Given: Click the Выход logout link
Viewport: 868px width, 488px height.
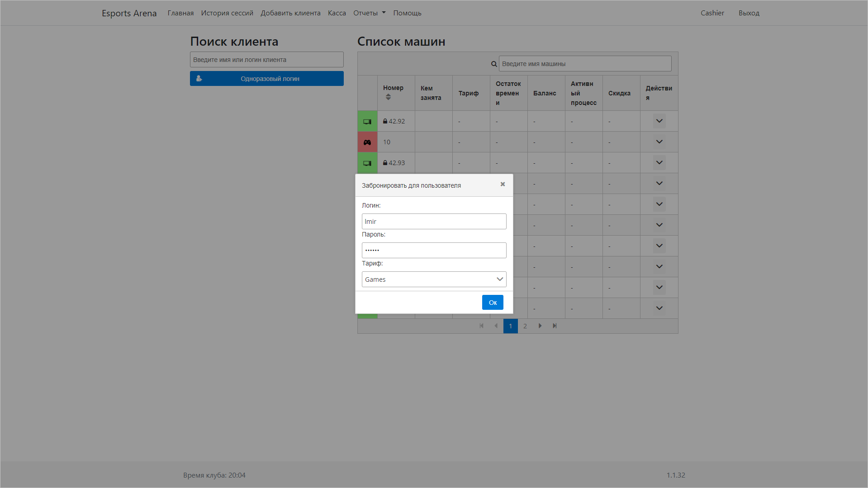Looking at the screenshot, I should click(x=749, y=13).
